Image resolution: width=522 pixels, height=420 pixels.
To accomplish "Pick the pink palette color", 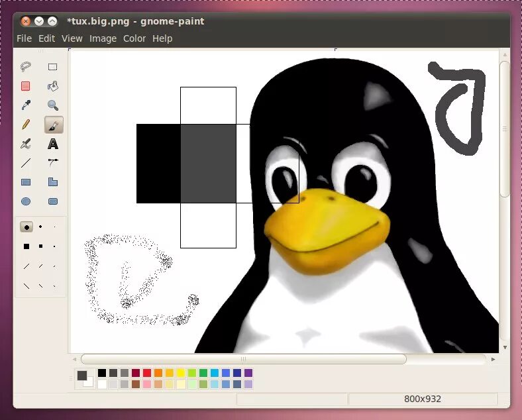I will coord(147,384).
